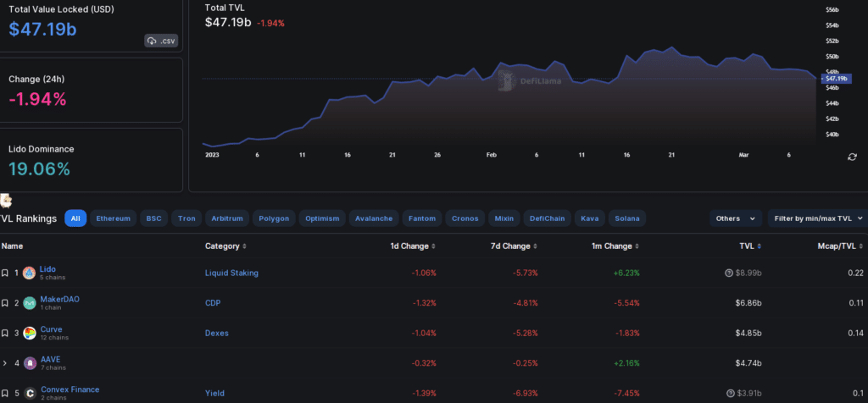This screenshot has width=868, height=403.
Task: Download data with the .csv button
Action: tap(161, 41)
